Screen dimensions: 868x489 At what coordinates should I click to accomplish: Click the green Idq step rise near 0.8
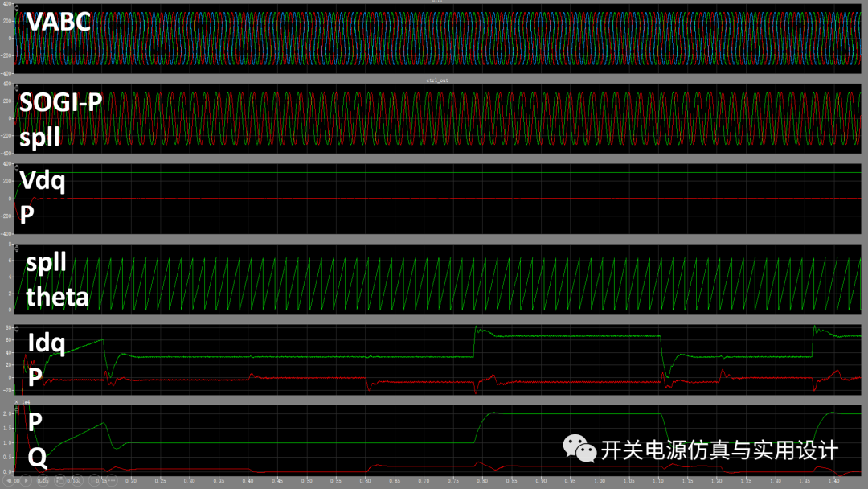[474, 342]
